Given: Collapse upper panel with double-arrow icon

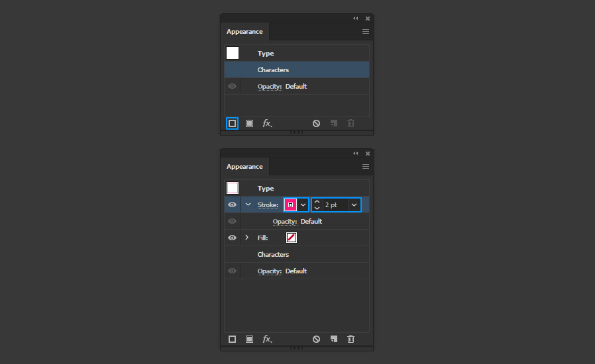Looking at the screenshot, I should coord(356,19).
